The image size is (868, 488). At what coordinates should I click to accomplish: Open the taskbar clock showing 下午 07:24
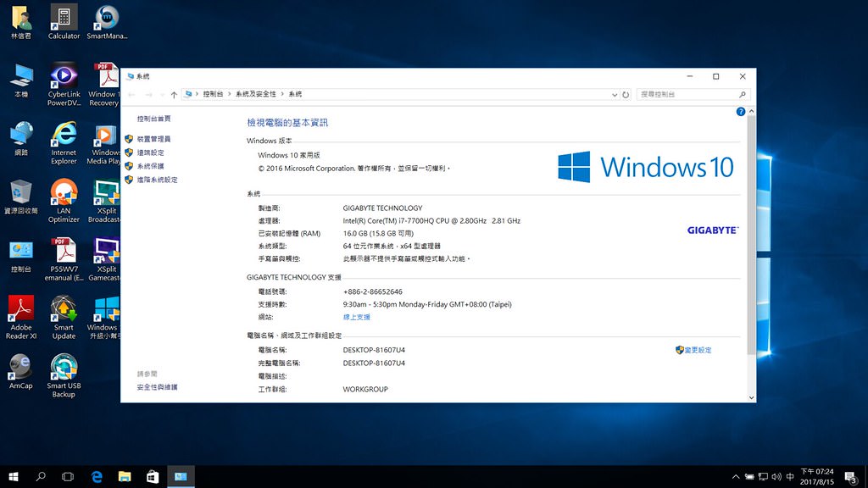coord(817,476)
